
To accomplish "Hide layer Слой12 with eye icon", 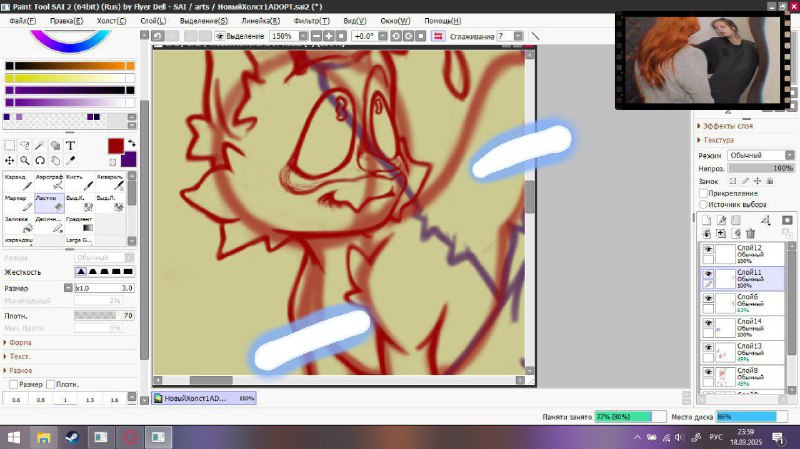I will (x=708, y=249).
